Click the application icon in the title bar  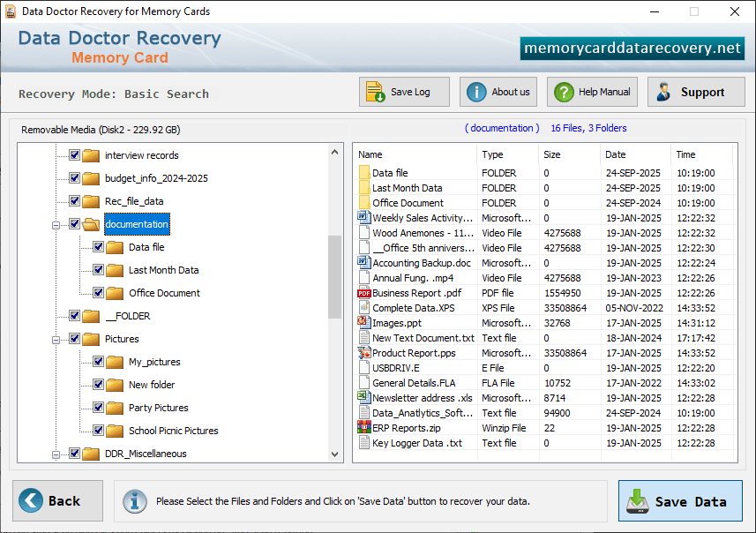click(11, 11)
